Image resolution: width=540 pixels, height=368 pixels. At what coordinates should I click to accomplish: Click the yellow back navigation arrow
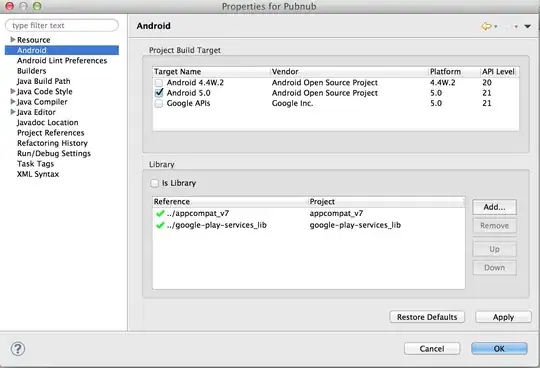pos(486,26)
